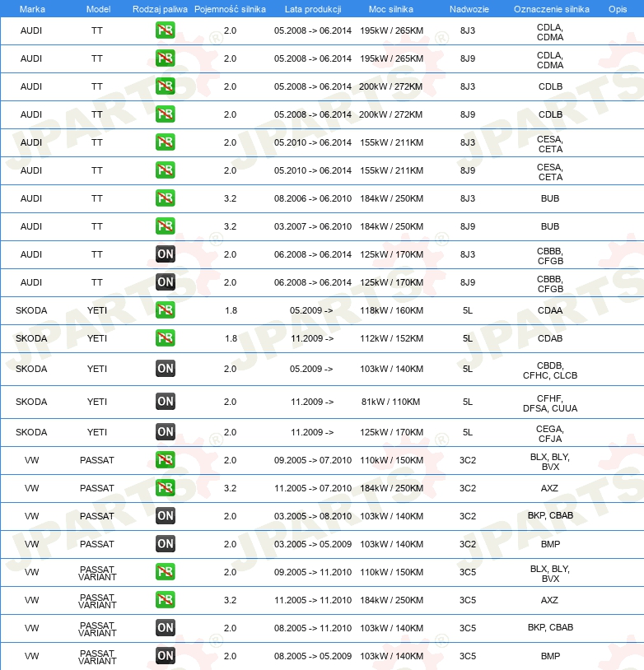Select the engine code cell CDAA
Screen dimensions: 644x670
tap(550, 310)
